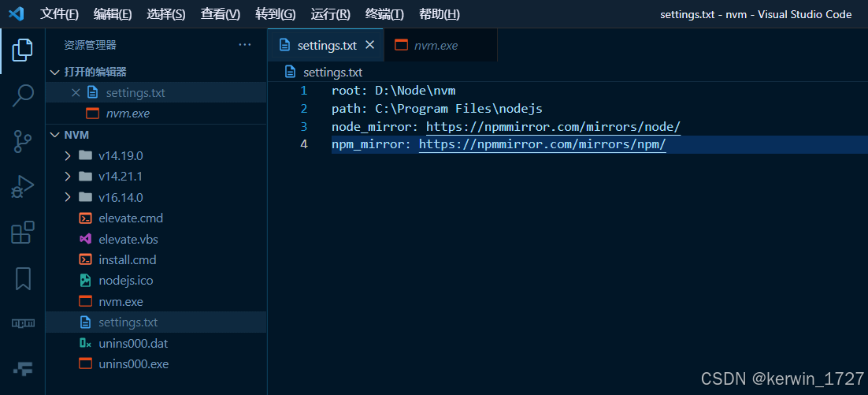
Task: Click line number 3 in the gutter
Action: pos(303,127)
